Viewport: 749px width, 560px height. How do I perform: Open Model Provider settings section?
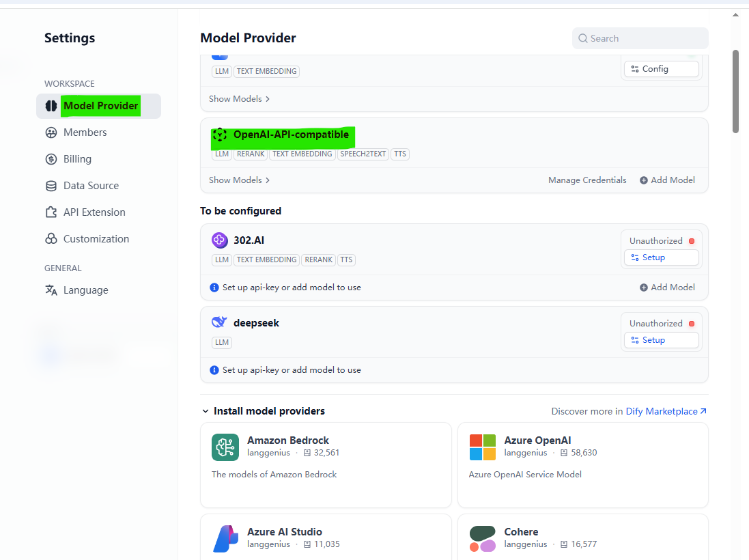98,106
